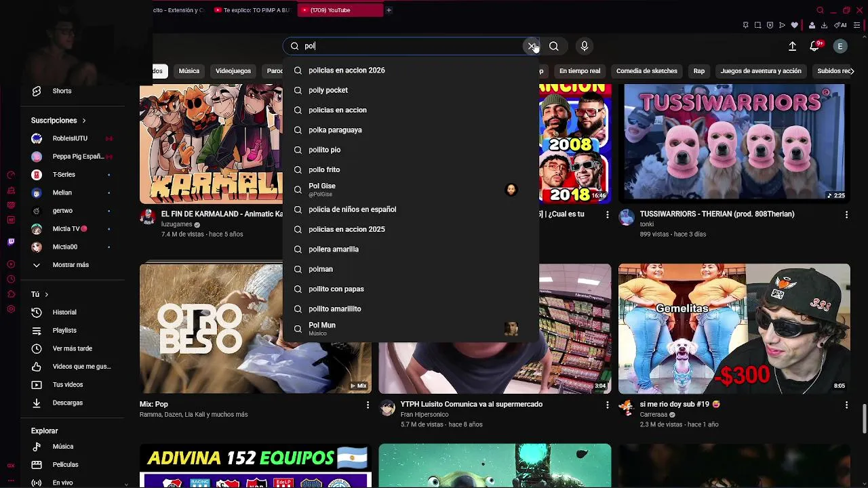The width and height of the screenshot is (868, 488).
Task: Select suggestion pollera amarilla
Action: tap(411, 249)
